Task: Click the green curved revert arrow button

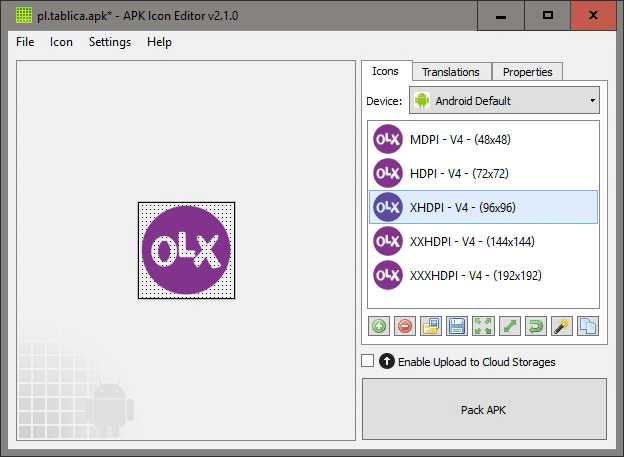Action: 536,326
